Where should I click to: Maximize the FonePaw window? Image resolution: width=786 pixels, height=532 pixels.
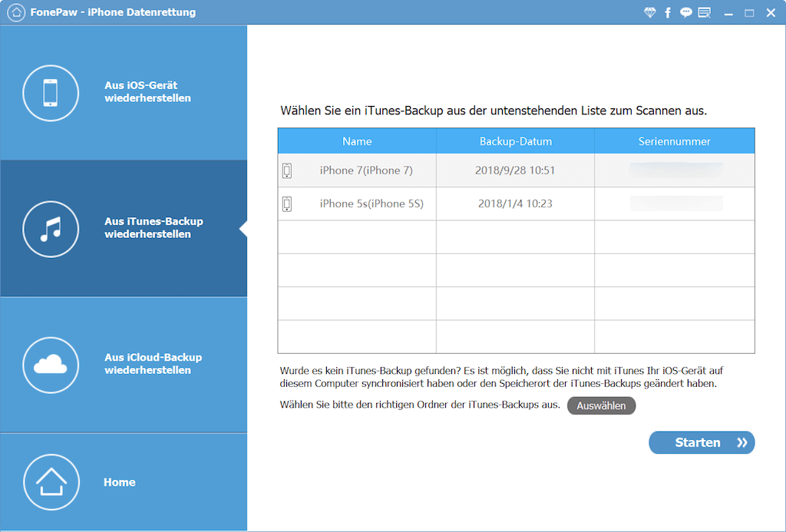tap(749, 13)
